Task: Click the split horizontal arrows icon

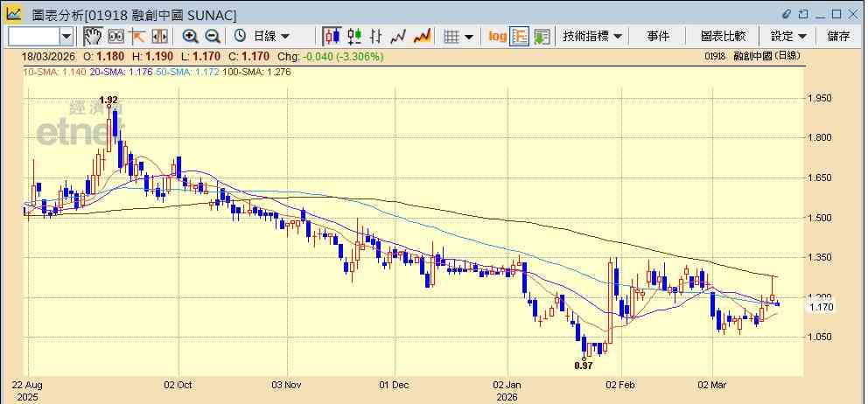Action: point(159,37)
